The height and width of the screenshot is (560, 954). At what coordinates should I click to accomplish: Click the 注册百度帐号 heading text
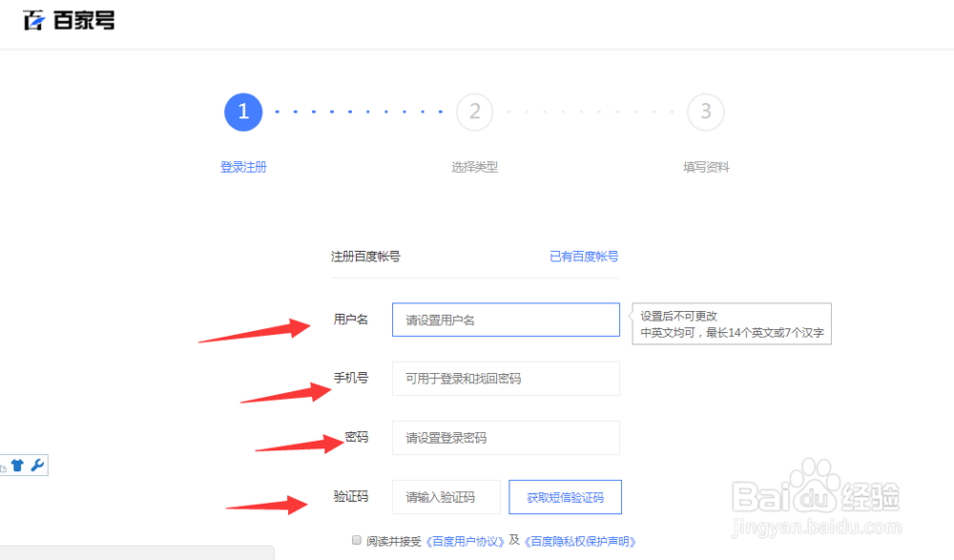click(365, 257)
